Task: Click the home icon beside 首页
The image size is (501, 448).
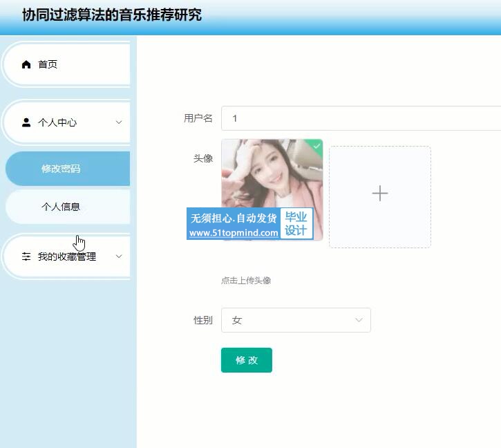Action: (x=26, y=64)
